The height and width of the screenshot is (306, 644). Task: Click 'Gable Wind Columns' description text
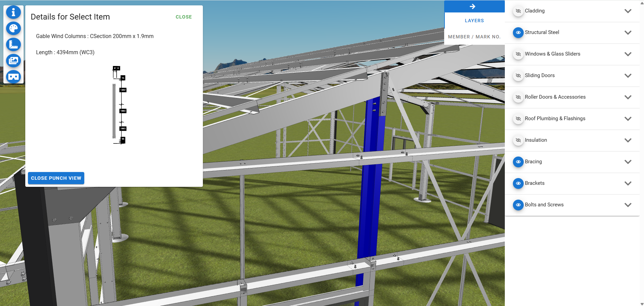click(x=95, y=36)
